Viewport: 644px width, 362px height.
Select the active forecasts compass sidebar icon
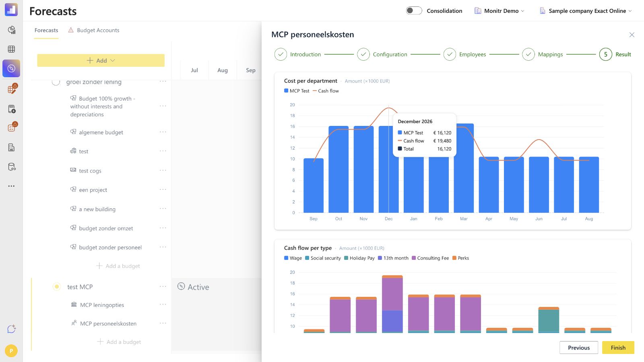[x=11, y=68]
